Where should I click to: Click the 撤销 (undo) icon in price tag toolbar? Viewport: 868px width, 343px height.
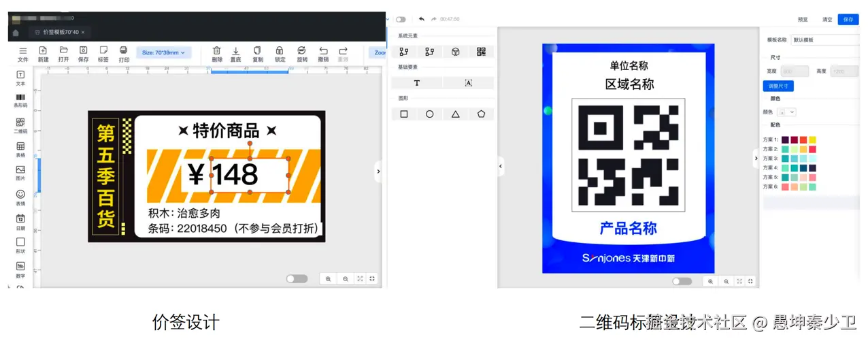point(323,54)
